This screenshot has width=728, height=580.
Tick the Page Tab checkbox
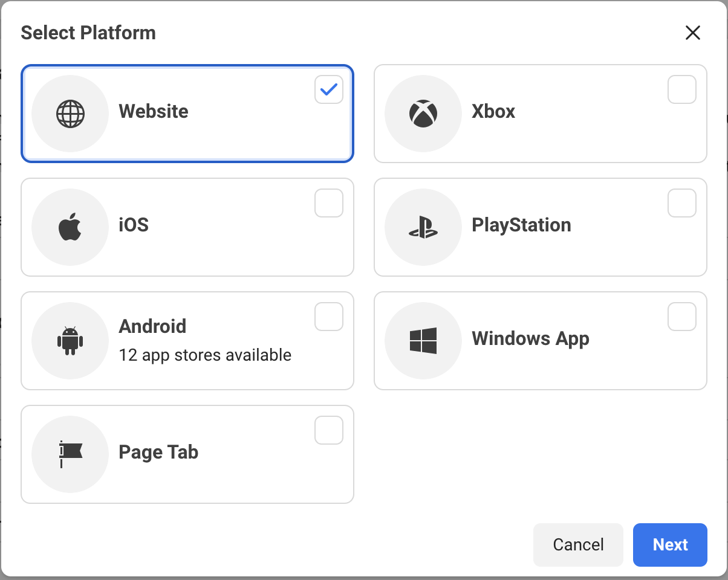click(x=329, y=430)
